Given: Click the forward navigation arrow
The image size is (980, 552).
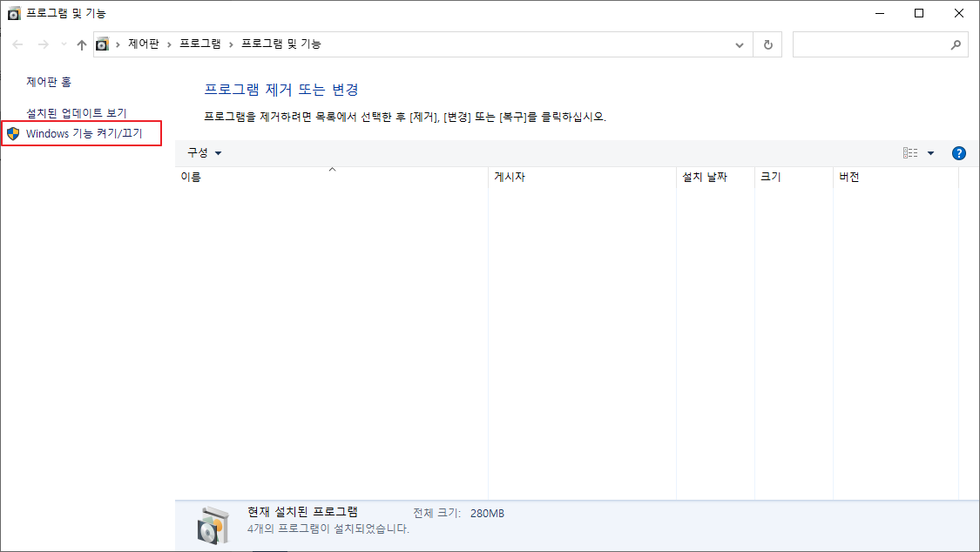Looking at the screenshot, I should [x=44, y=44].
